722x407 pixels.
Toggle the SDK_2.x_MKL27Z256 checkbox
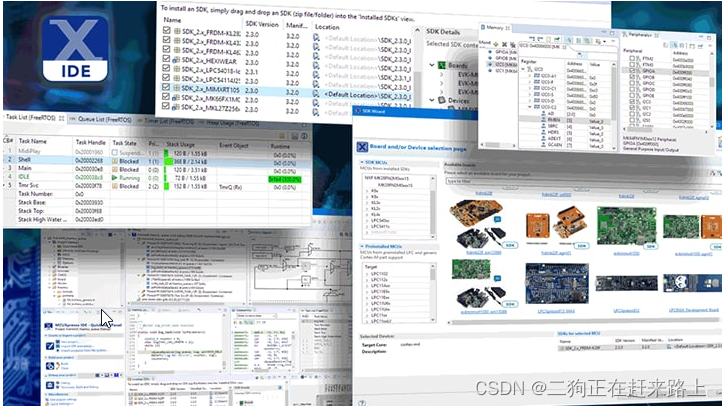pos(166,106)
